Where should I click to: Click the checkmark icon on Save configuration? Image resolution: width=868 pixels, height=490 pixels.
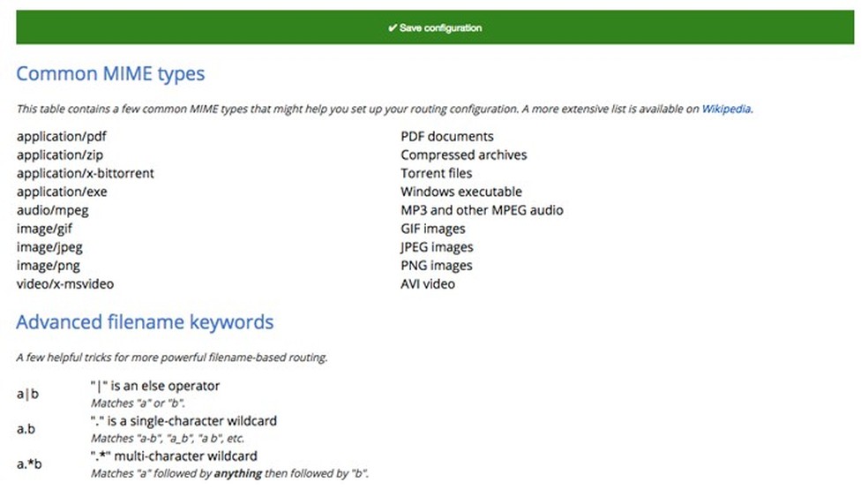coord(392,28)
